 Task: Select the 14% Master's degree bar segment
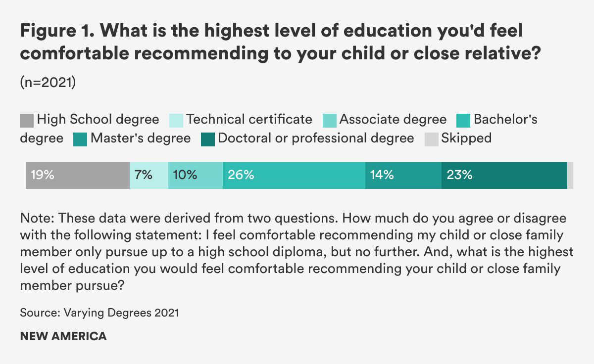pyautogui.click(x=403, y=175)
